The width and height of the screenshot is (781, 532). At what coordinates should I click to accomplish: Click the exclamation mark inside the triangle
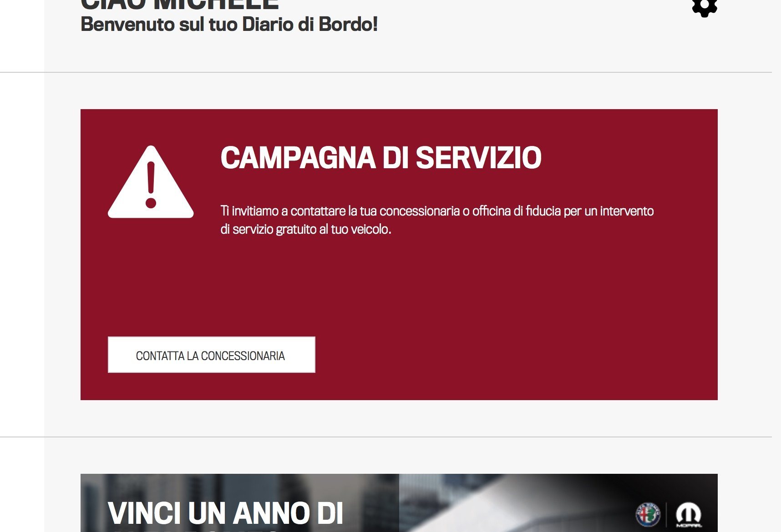tap(151, 185)
